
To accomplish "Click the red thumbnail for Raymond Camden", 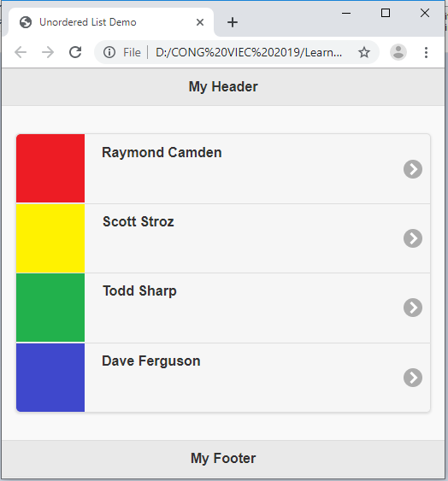I will point(50,168).
